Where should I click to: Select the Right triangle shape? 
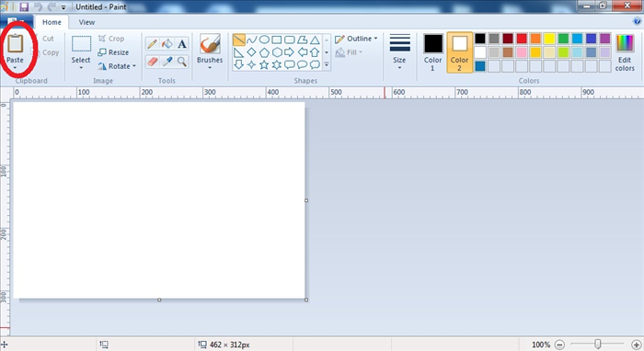pyautogui.click(x=239, y=52)
